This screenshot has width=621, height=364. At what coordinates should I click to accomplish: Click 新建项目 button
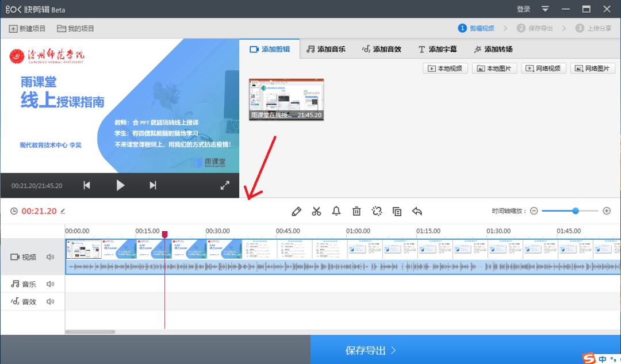point(28,29)
